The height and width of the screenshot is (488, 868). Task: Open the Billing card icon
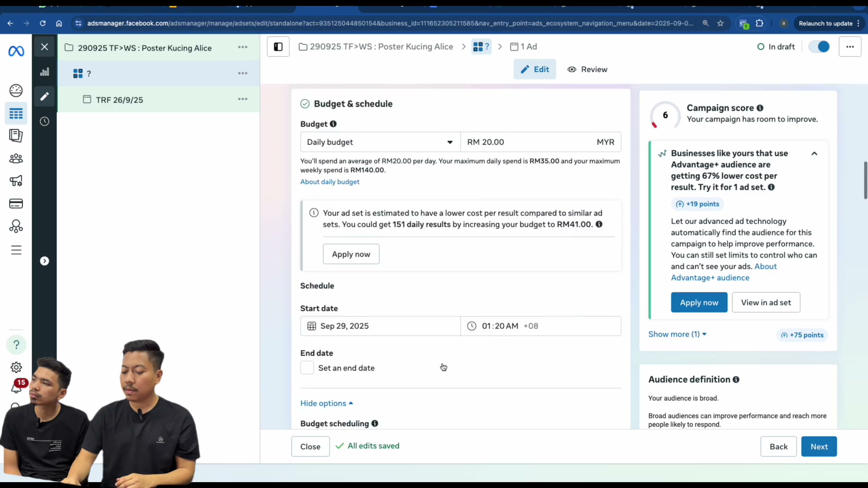16,204
